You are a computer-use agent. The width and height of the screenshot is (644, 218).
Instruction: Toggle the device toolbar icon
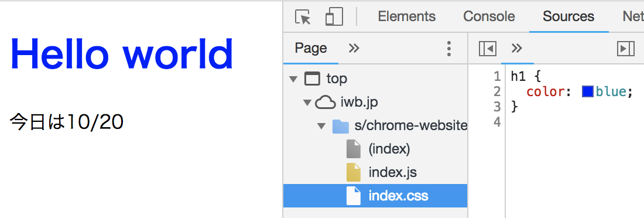pyautogui.click(x=334, y=17)
